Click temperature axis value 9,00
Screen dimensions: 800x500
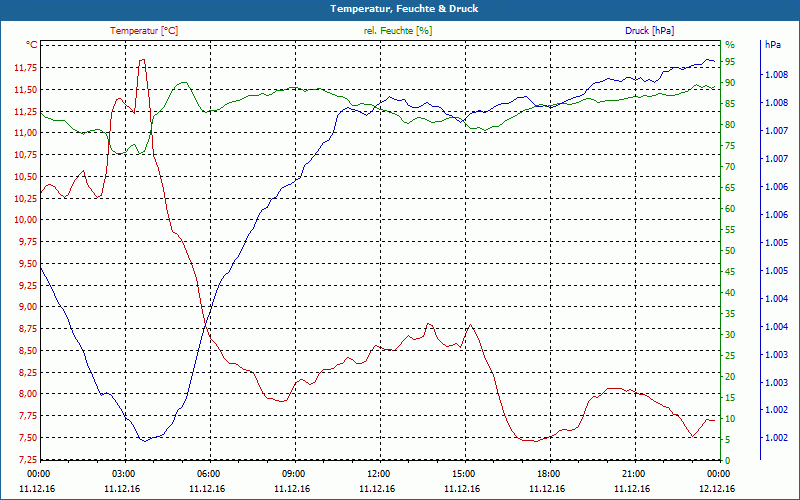[x=28, y=307]
